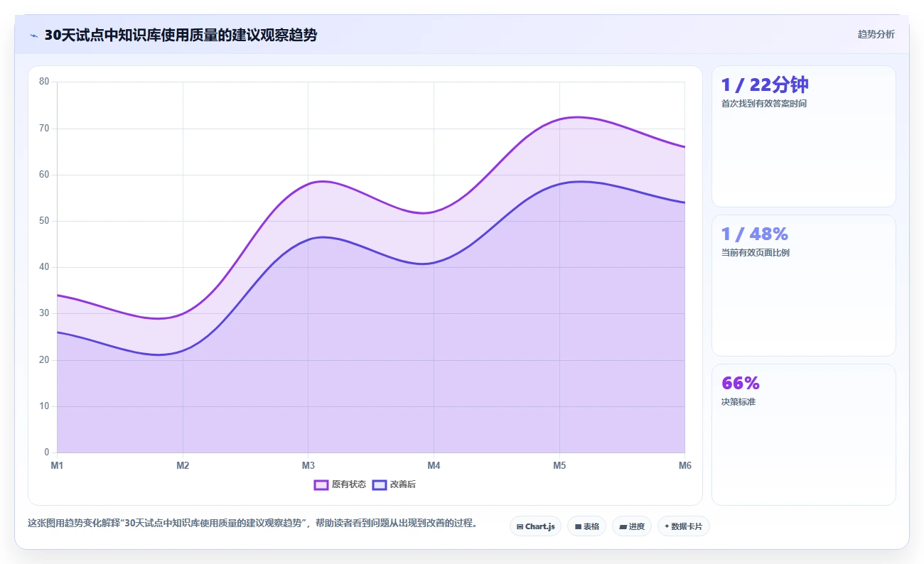Open the 1 / 48% metric card

(x=803, y=286)
